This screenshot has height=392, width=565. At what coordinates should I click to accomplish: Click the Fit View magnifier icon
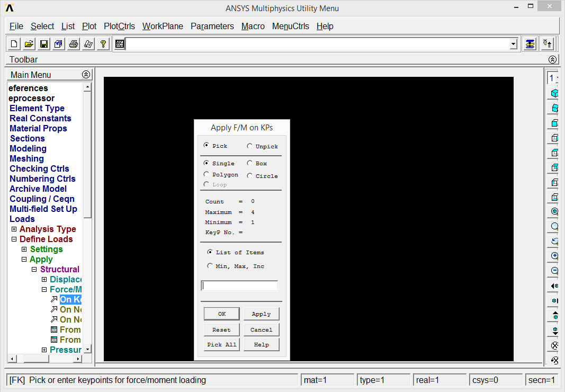pos(554,211)
